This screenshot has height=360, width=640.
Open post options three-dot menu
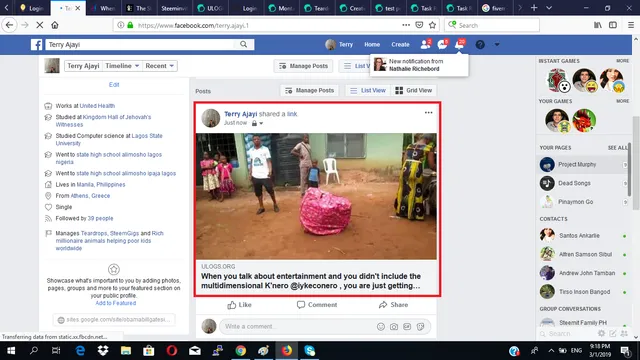point(428,113)
